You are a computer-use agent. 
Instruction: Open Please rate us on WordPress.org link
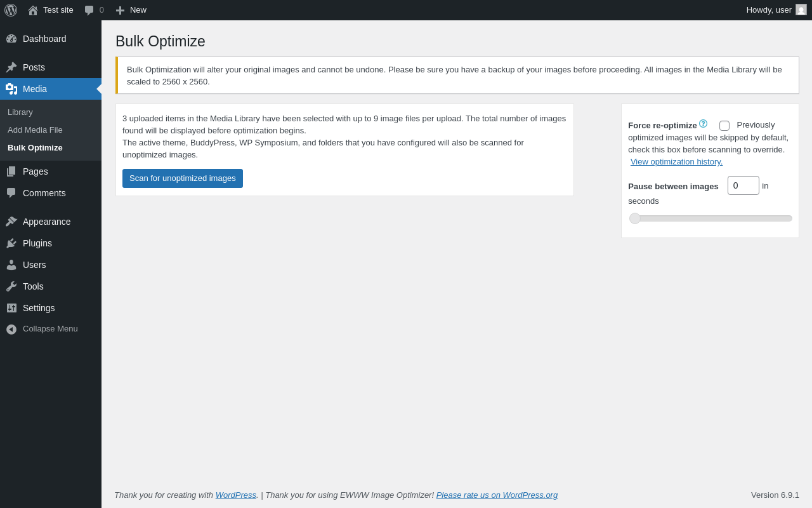[x=497, y=495]
